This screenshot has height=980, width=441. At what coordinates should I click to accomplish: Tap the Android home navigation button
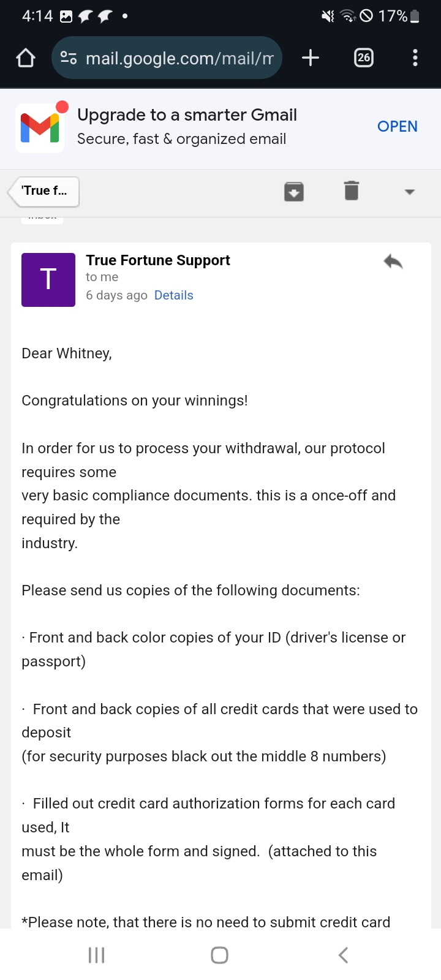tap(220, 955)
